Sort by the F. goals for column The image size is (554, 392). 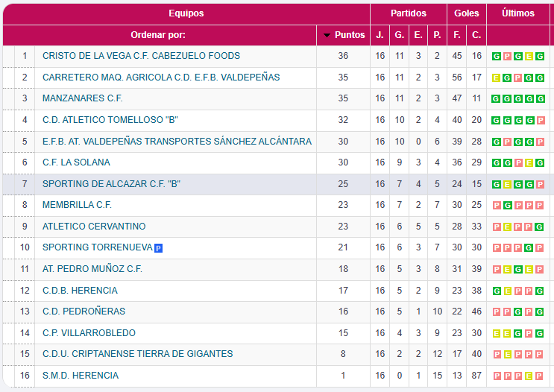[457, 35]
